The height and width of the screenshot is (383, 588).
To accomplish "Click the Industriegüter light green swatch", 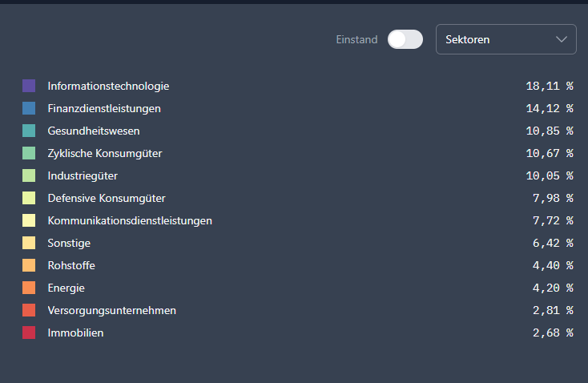I will pos(29,175).
